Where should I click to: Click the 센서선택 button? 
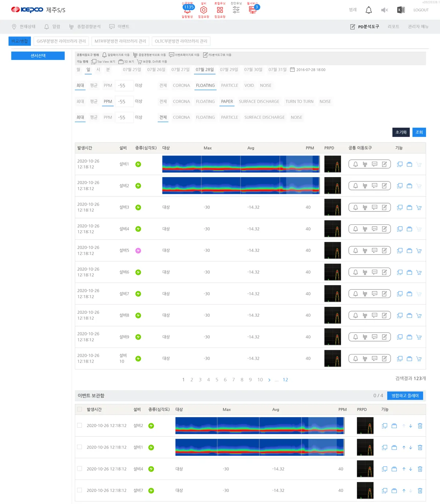point(38,56)
